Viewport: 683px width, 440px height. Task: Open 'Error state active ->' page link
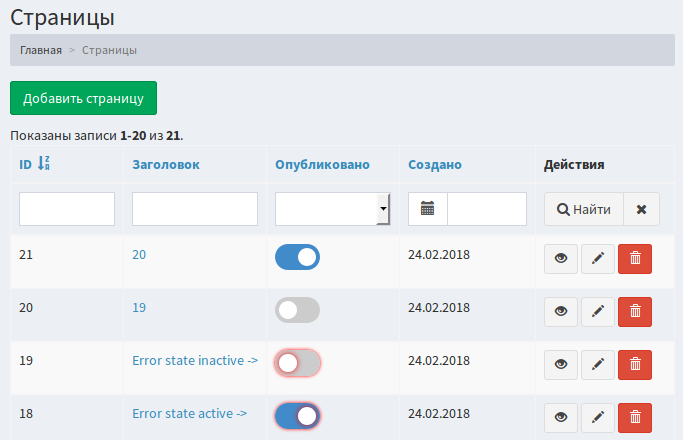[x=189, y=413]
